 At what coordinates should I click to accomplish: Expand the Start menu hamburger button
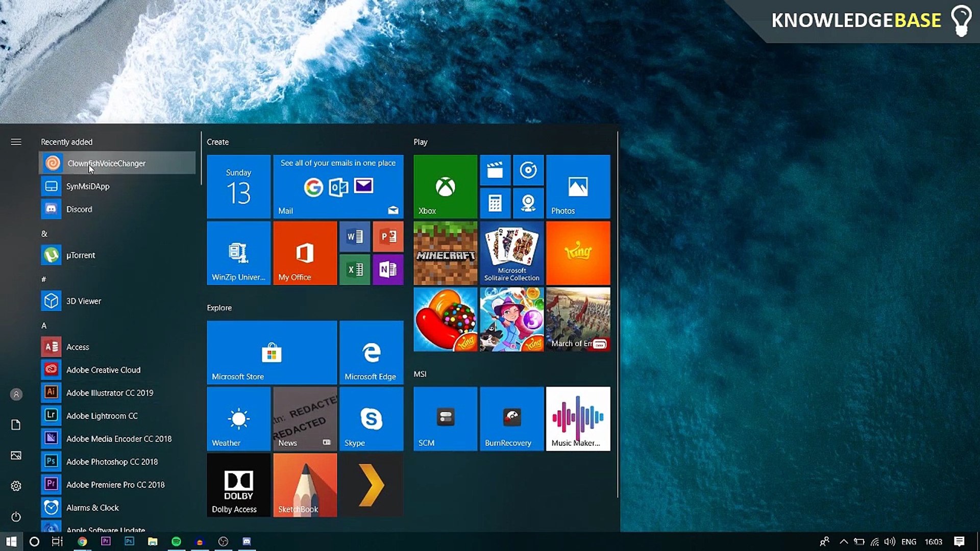(16, 142)
